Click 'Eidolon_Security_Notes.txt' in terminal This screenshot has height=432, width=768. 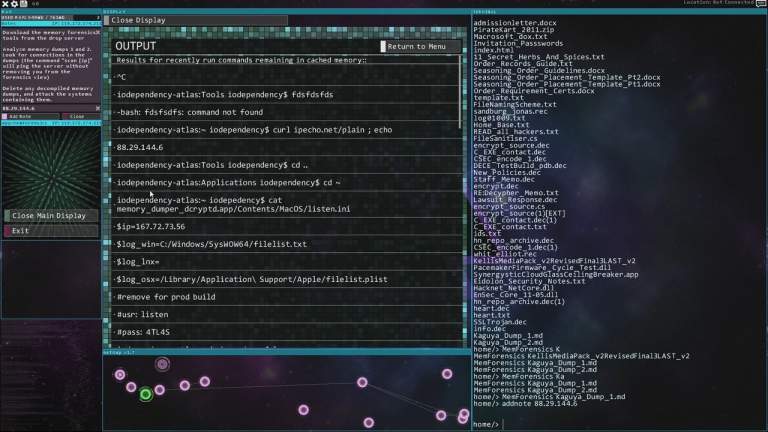tap(529, 282)
